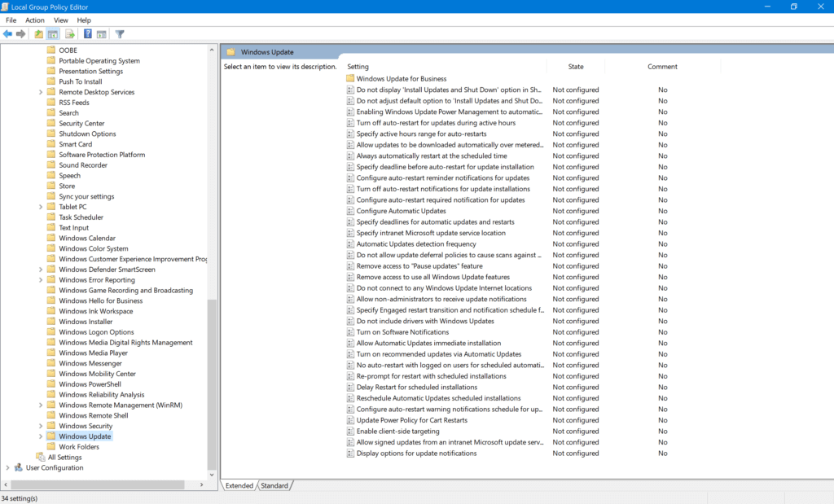This screenshot has height=504, width=834.
Task: Select Do not include drivers with Windows Updates
Action: 425,321
